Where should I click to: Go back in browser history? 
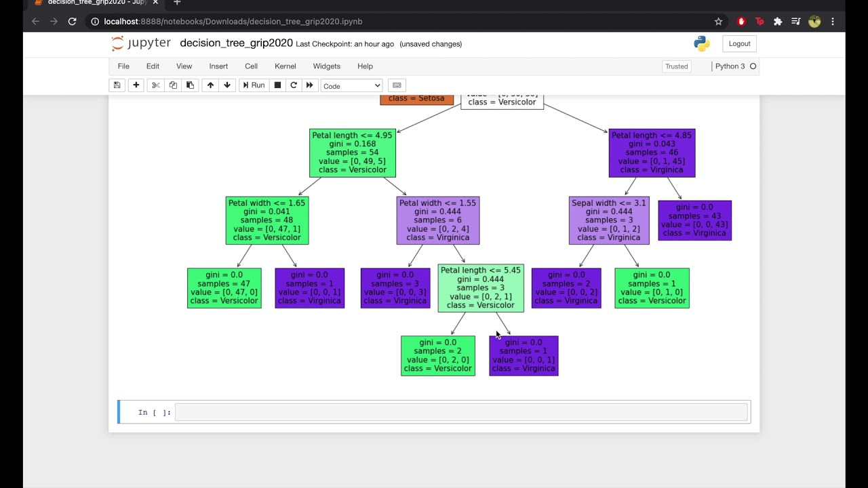pos(35,22)
